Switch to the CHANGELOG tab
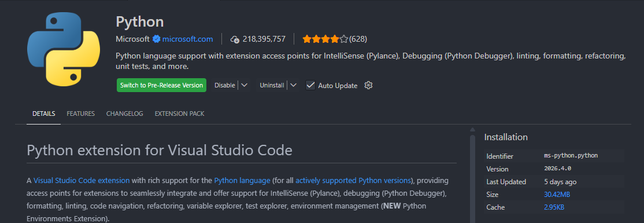 click(x=125, y=114)
